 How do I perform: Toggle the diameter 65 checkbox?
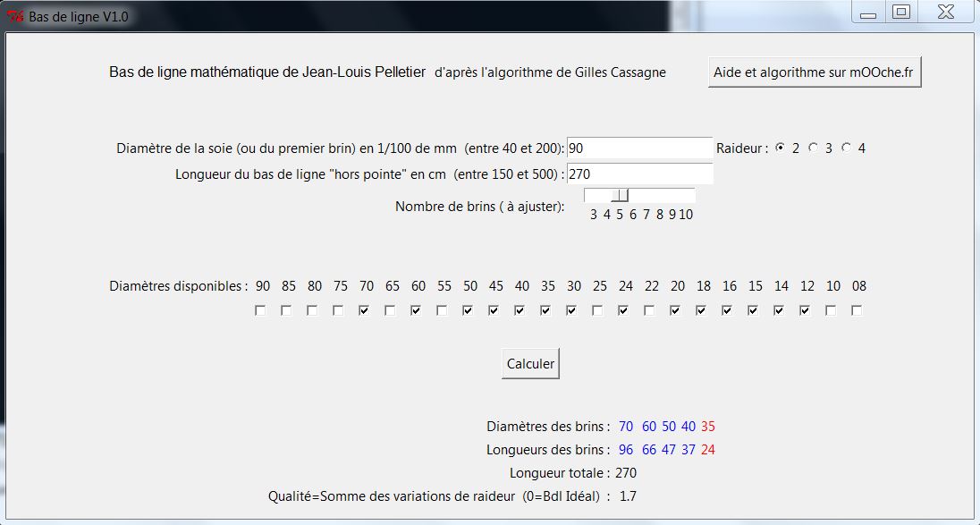click(x=390, y=310)
